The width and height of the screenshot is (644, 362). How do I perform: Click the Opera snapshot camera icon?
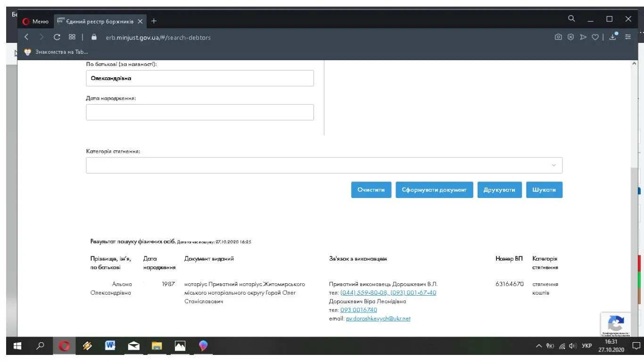(x=558, y=37)
